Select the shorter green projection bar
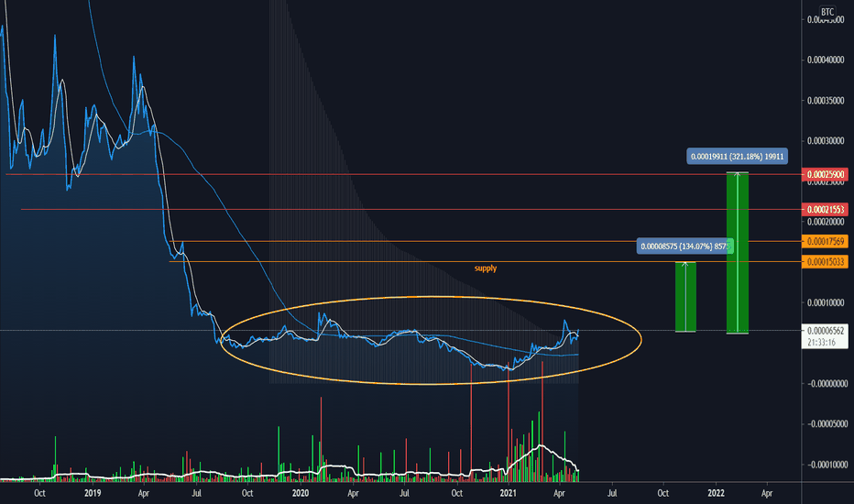The height and width of the screenshot is (504, 854). pyautogui.click(x=685, y=297)
